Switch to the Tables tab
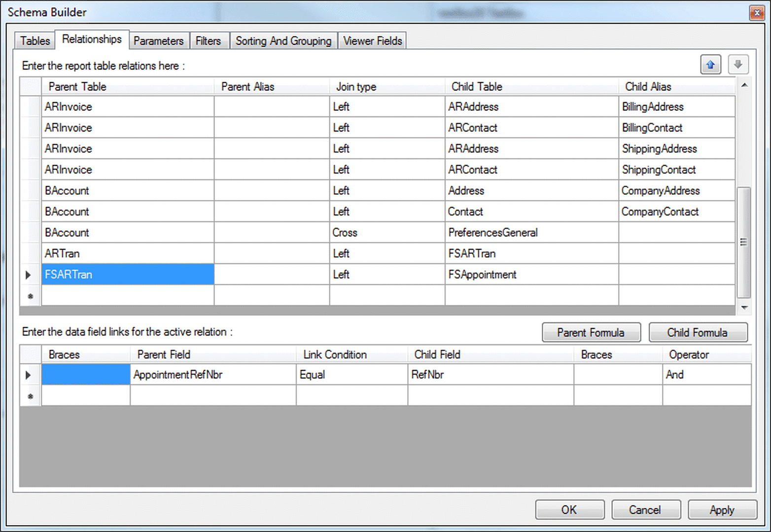This screenshot has height=532, width=771. pos(35,41)
